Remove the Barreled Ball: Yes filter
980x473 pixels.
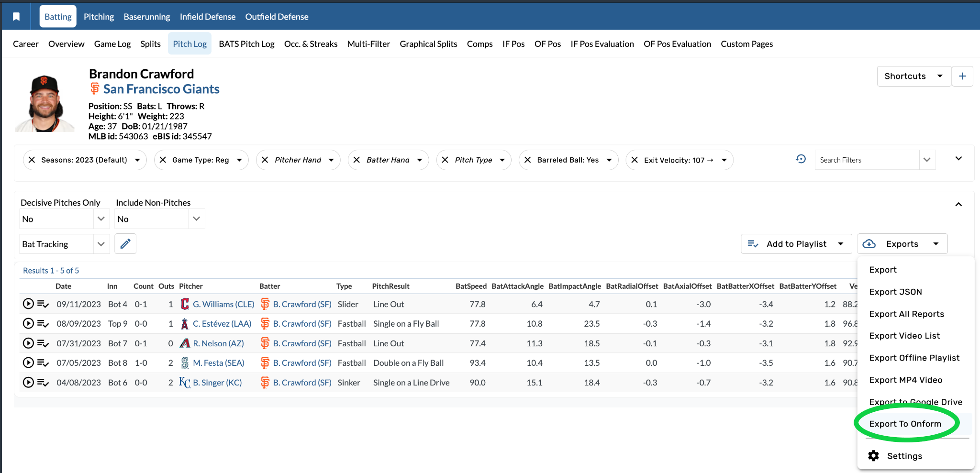tap(527, 160)
